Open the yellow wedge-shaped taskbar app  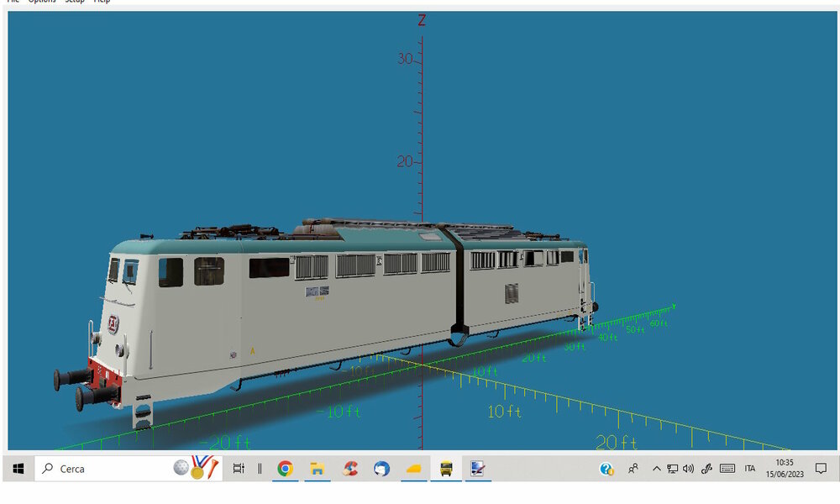pos(414,469)
